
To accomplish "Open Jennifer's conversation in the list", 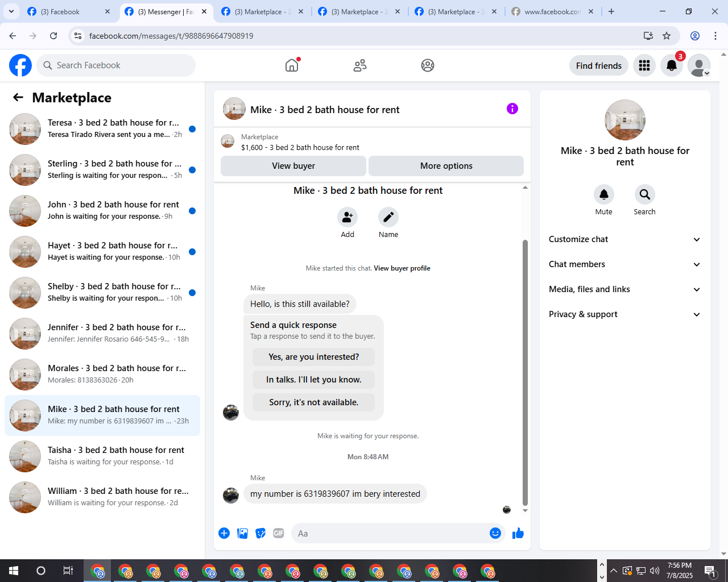I will tap(102, 334).
